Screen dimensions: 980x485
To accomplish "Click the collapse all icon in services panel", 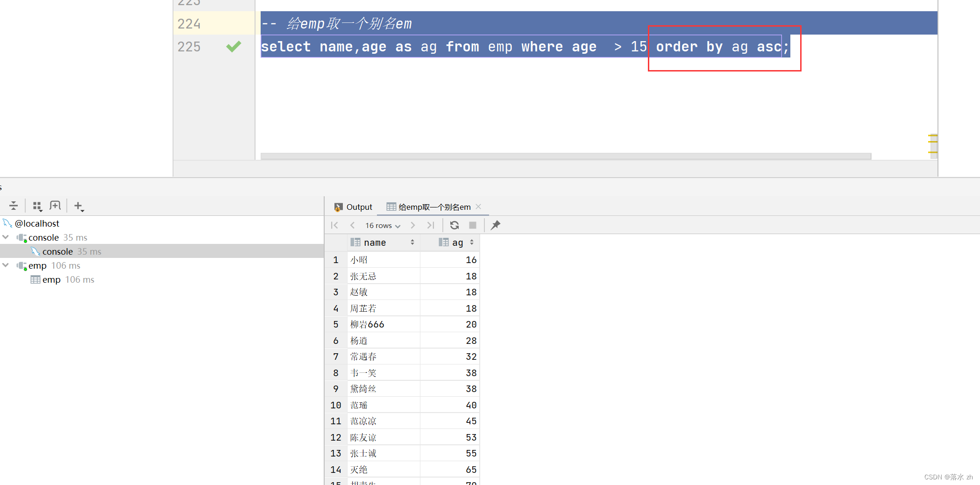I will click(x=14, y=206).
